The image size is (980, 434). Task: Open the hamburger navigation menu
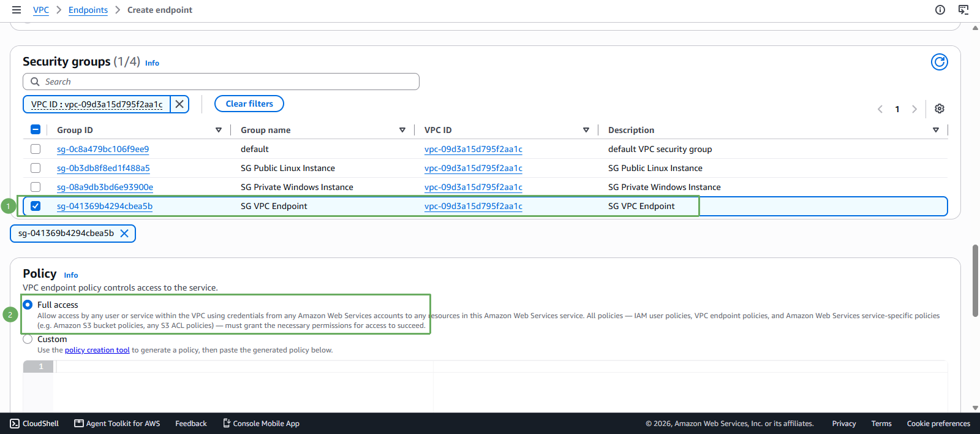[x=17, y=10]
